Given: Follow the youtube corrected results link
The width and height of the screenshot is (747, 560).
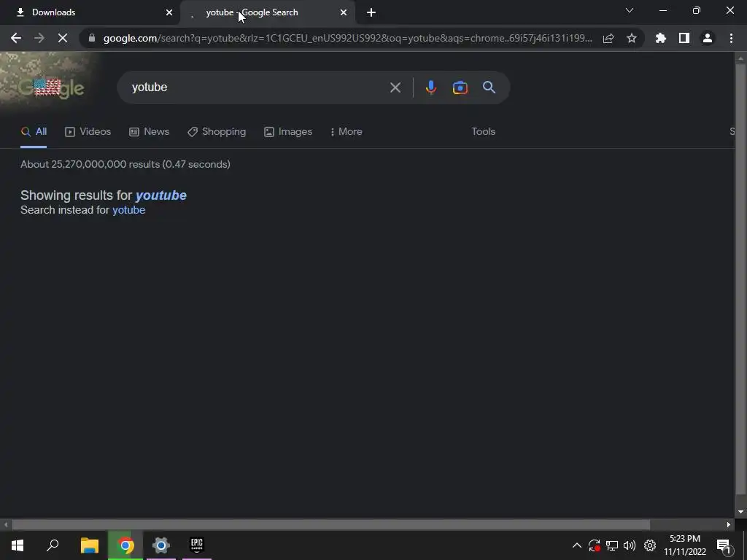Looking at the screenshot, I should tap(161, 195).
